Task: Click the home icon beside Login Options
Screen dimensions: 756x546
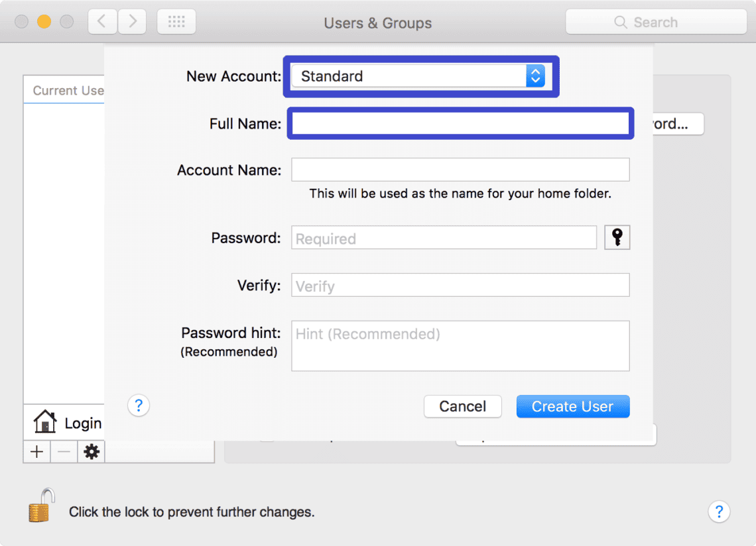Action: coord(44,422)
